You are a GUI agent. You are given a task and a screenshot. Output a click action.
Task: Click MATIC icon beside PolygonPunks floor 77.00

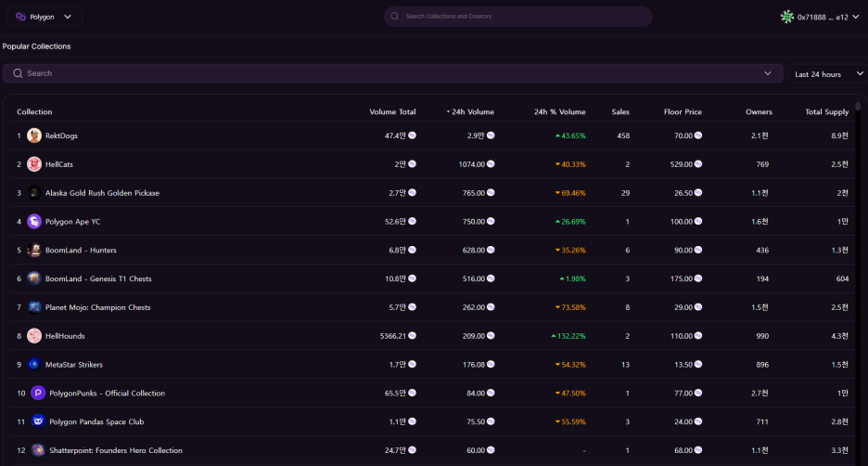(x=698, y=393)
